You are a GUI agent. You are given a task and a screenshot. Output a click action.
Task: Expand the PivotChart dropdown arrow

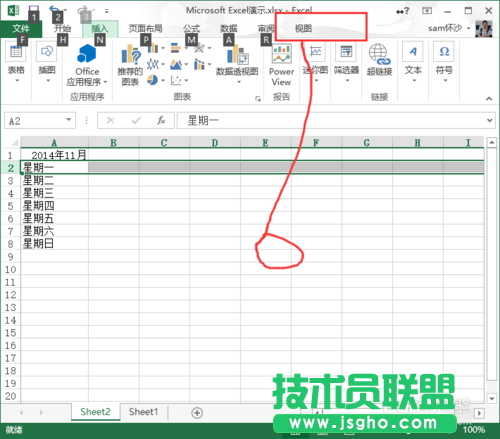click(x=239, y=82)
